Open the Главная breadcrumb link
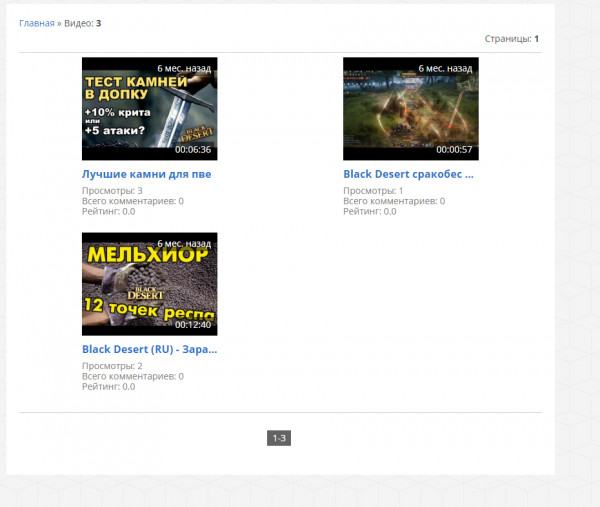 37,23
